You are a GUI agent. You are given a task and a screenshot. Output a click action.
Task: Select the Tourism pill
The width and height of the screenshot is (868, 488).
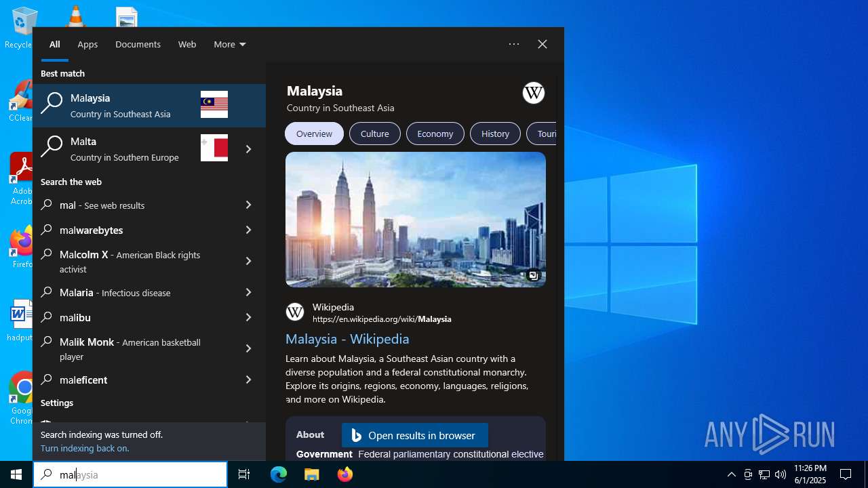coord(542,134)
